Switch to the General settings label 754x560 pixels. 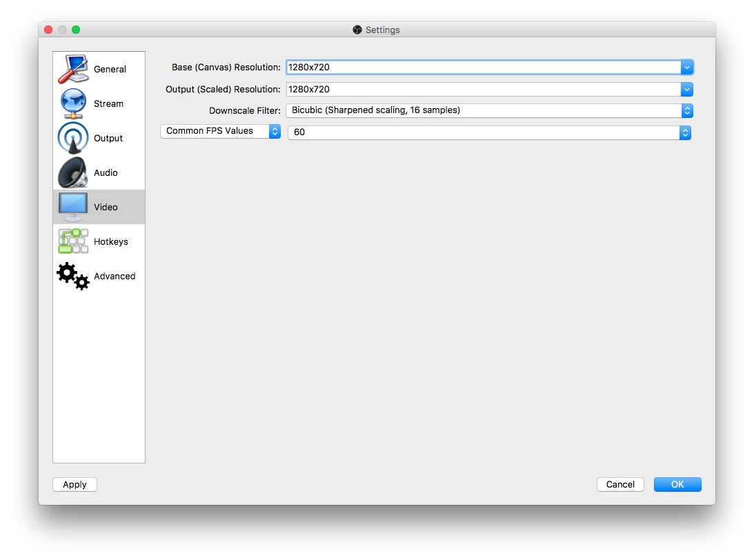tap(110, 69)
